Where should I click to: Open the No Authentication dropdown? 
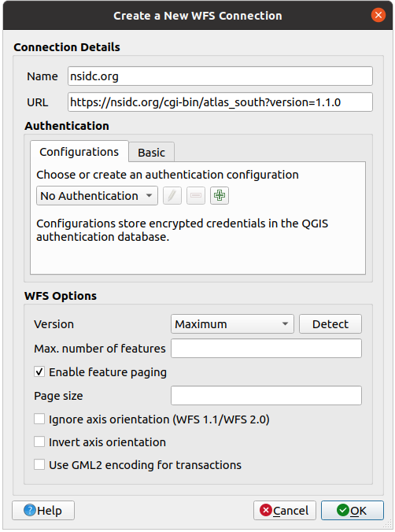click(x=97, y=196)
